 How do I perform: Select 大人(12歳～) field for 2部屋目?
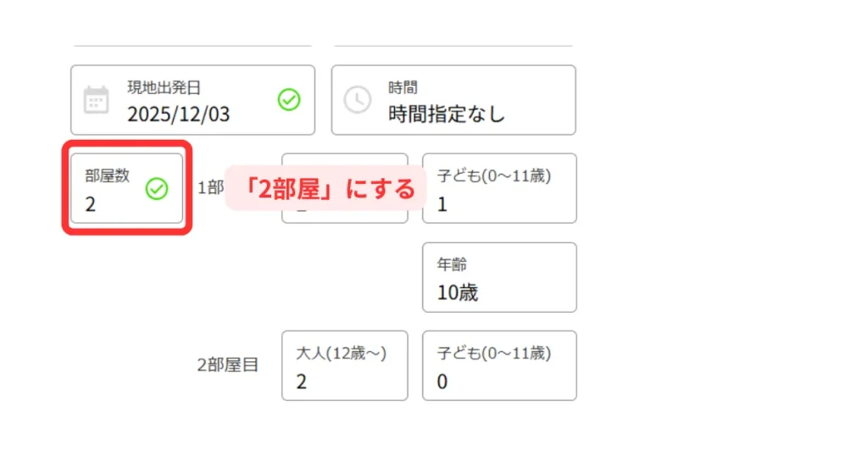click(344, 365)
